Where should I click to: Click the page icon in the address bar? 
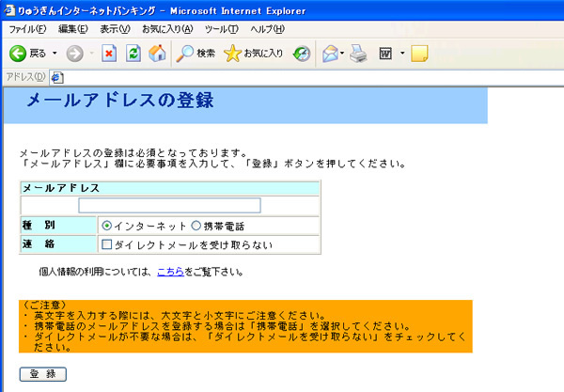[57, 77]
